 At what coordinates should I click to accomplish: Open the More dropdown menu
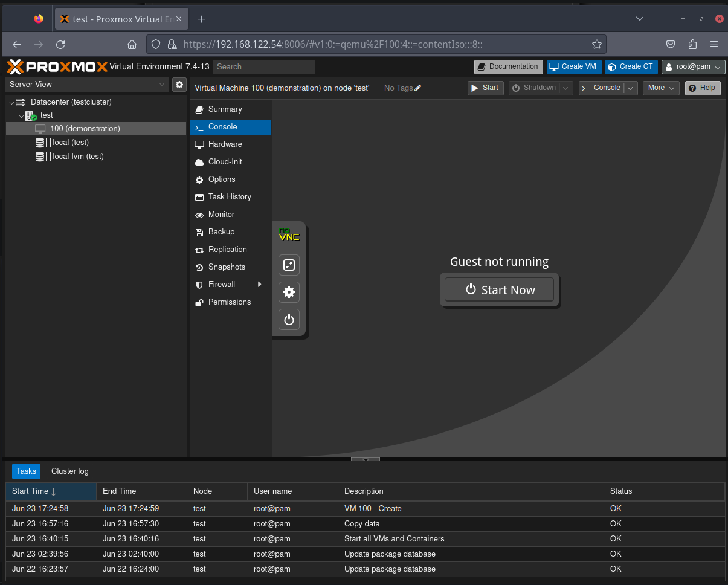point(661,88)
